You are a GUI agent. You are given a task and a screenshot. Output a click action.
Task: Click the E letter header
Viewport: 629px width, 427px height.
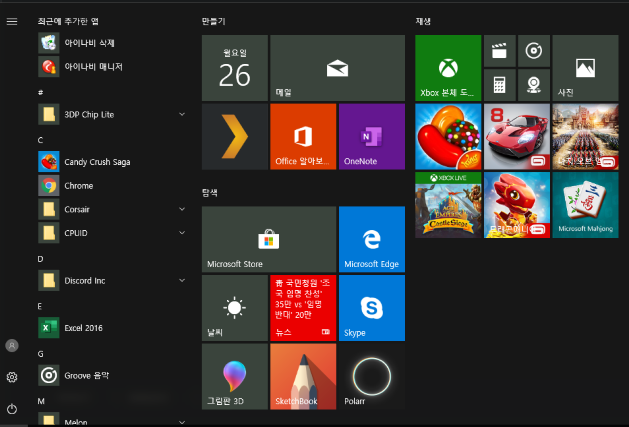[40, 306]
